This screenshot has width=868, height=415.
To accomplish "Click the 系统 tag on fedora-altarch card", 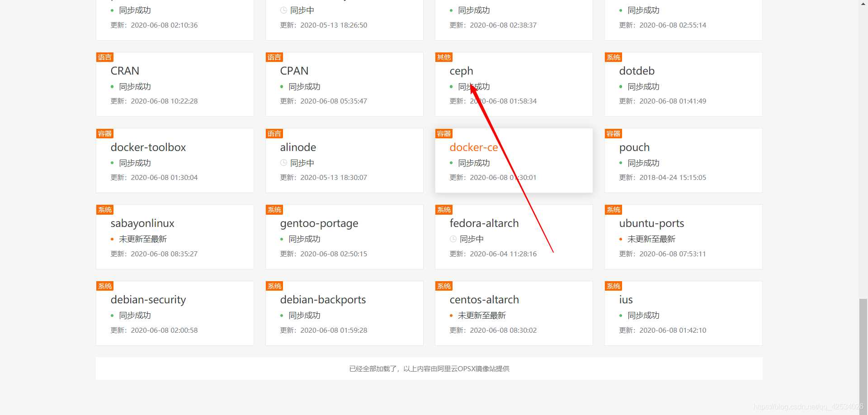I will tap(444, 210).
